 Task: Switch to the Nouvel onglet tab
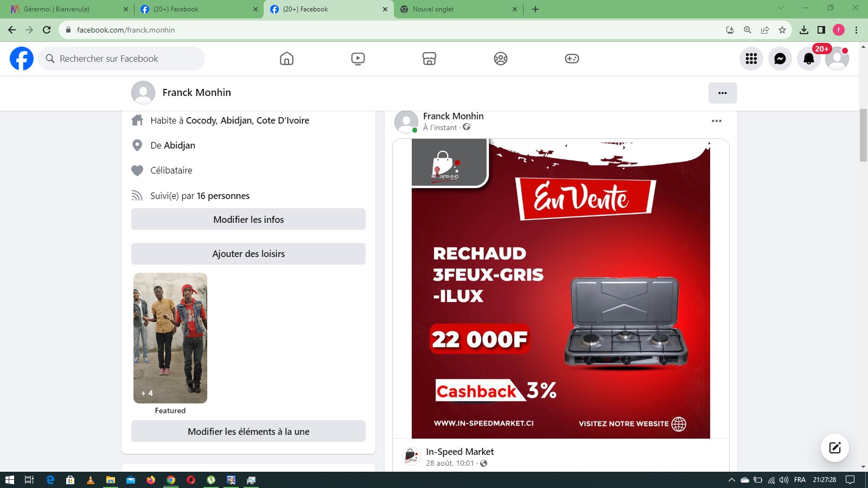click(456, 9)
